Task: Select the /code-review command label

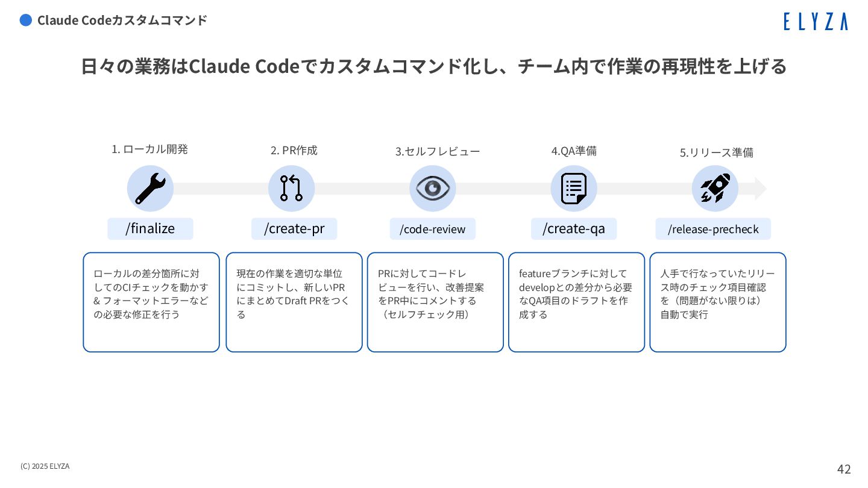Action: [432, 229]
